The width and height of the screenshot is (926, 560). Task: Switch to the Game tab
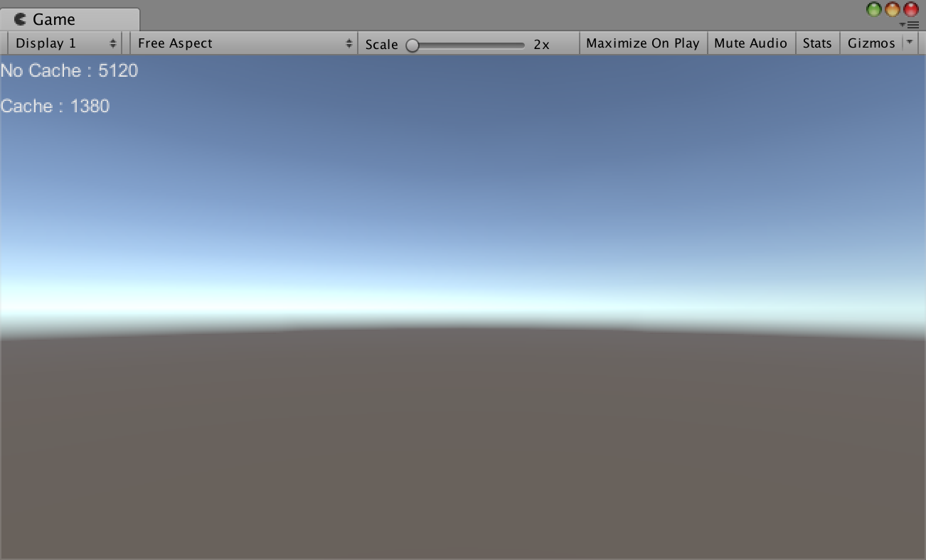(70, 19)
